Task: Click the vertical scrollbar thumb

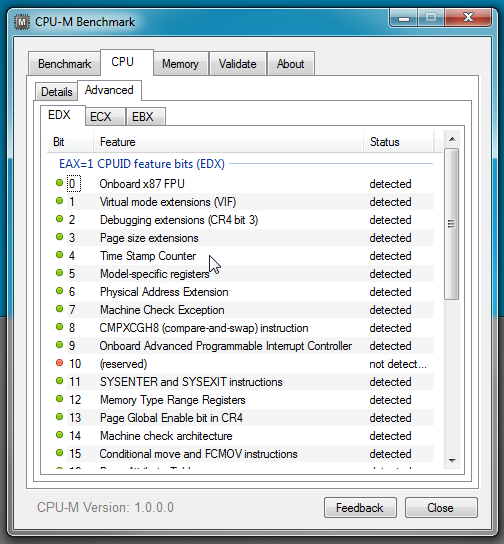Action: [x=452, y=224]
